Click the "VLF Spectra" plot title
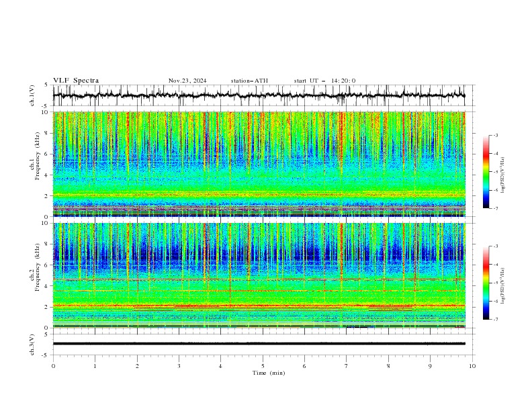532x411 pixels. click(76, 81)
